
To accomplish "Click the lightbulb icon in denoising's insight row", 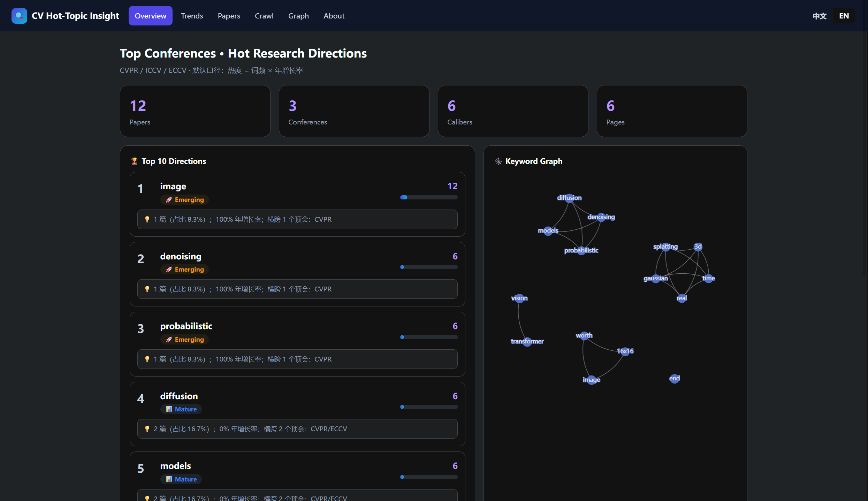I will pos(147,289).
